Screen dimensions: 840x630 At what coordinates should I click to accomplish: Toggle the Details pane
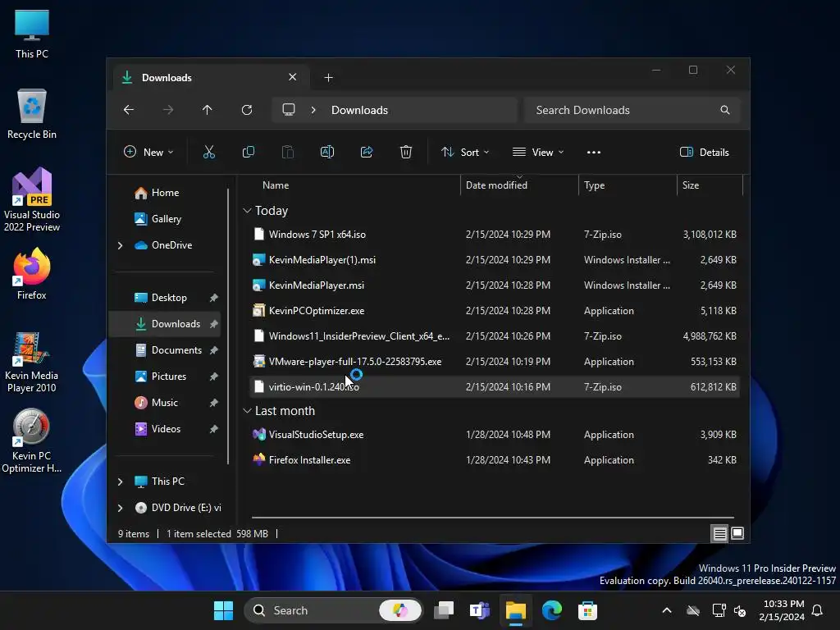[x=704, y=152]
